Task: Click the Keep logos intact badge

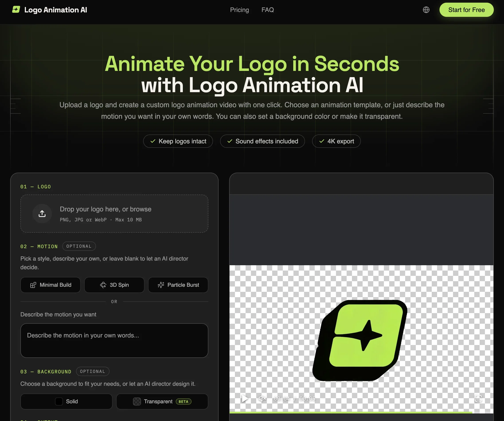Action: click(x=178, y=141)
